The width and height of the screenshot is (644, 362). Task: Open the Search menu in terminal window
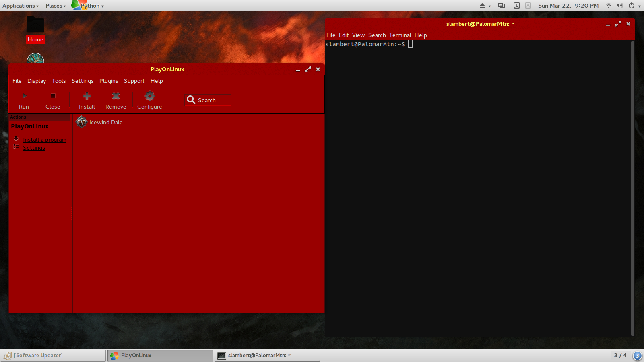coord(377,35)
